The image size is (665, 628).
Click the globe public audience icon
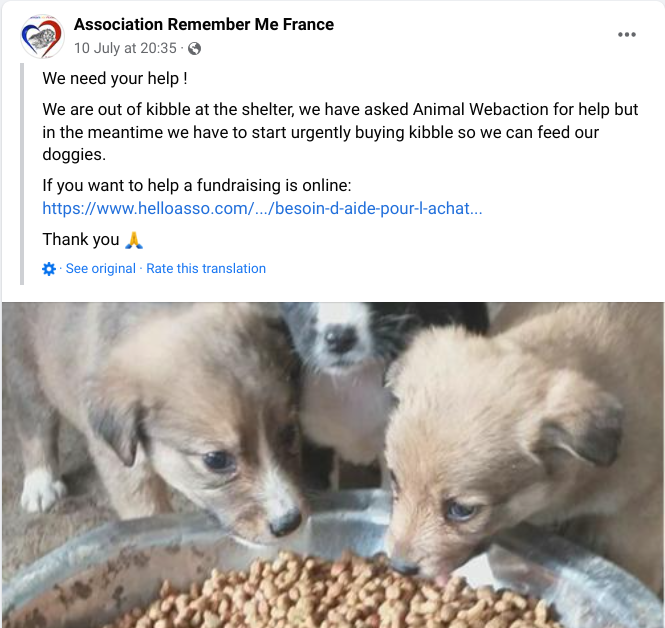tap(194, 49)
